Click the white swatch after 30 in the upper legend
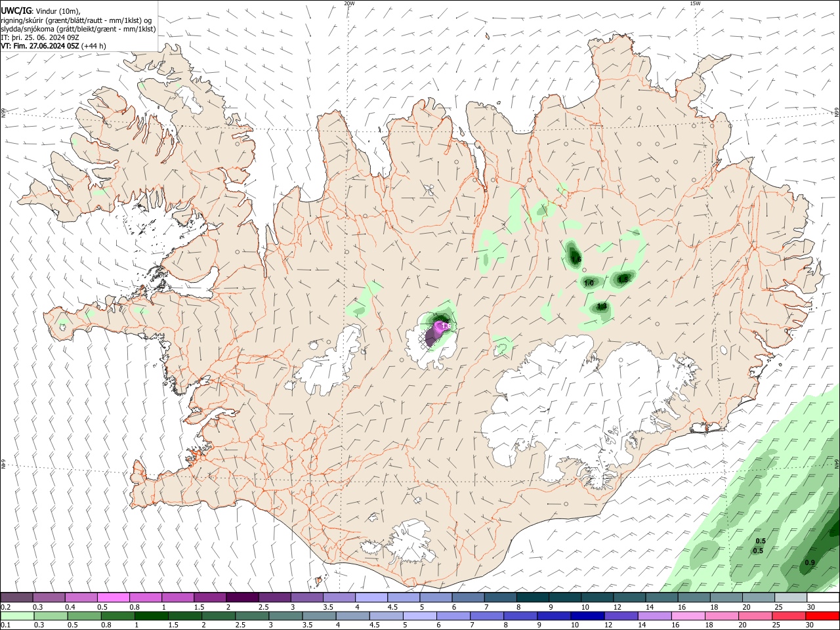Image resolution: width=840 pixels, height=630 pixels. pos(822,597)
